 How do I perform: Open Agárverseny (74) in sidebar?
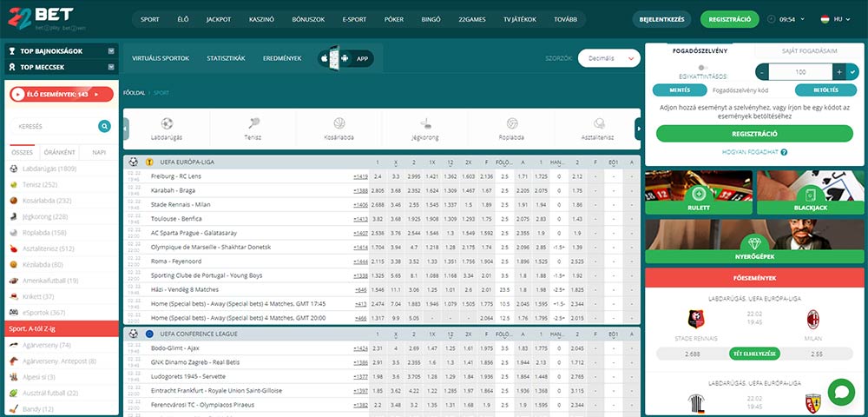47,345
